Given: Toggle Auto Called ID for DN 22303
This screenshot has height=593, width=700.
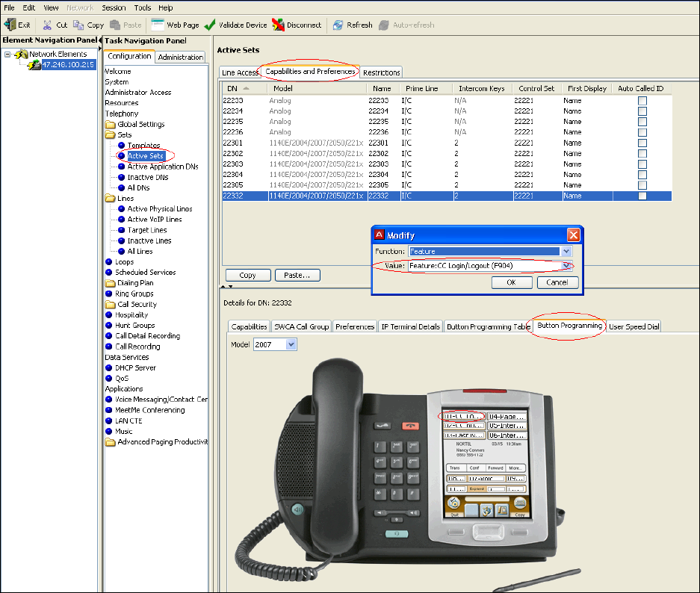Looking at the screenshot, I should 642,164.
